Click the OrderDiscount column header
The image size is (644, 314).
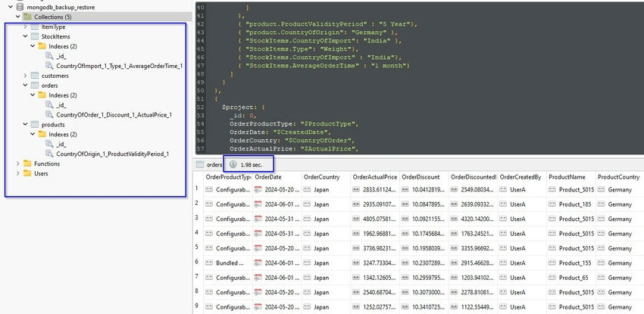(424, 177)
